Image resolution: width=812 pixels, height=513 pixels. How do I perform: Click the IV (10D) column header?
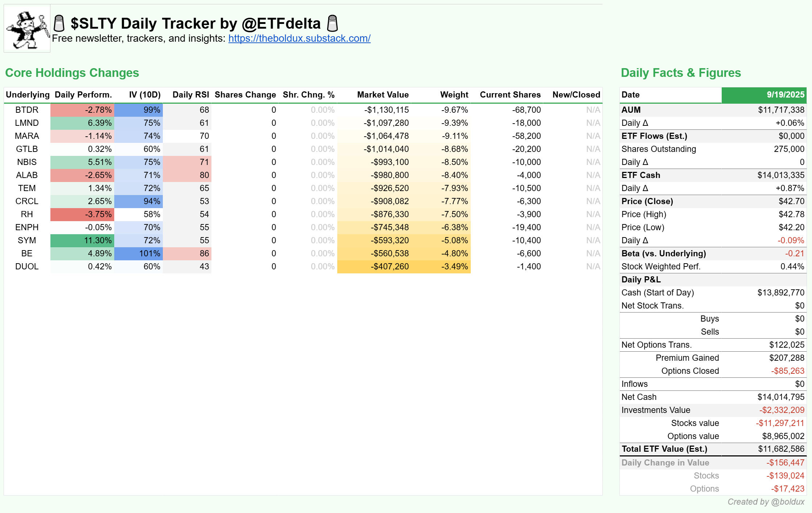coord(145,95)
